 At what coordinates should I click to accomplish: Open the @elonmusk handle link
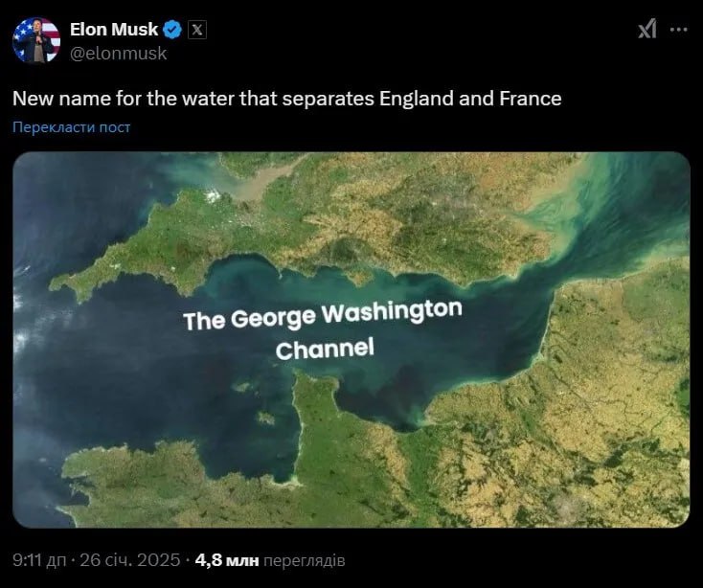pyautogui.click(x=119, y=53)
